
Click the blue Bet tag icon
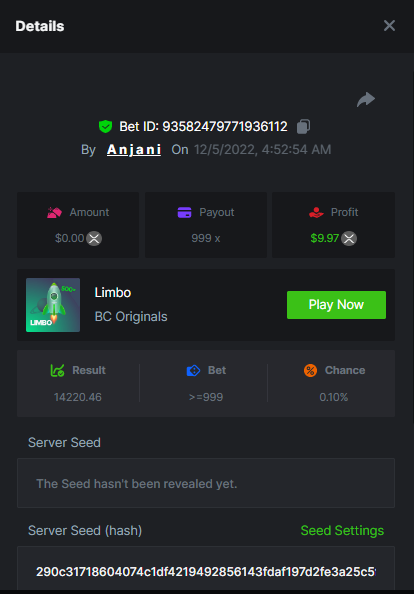193,370
